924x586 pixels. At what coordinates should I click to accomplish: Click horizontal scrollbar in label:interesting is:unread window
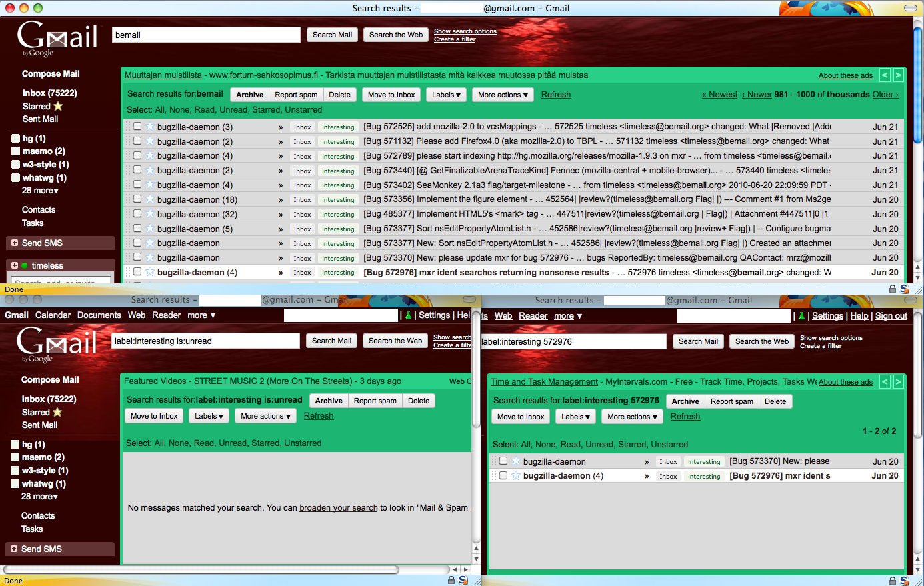coord(201,570)
